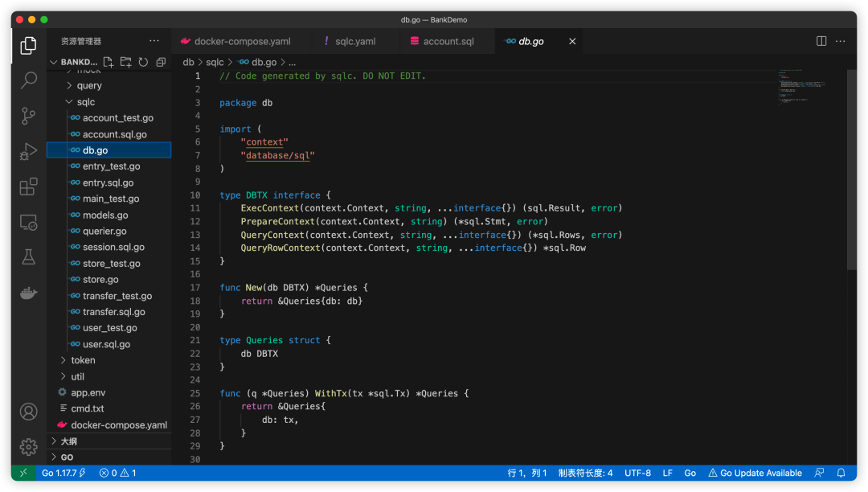The width and height of the screenshot is (868, 492).
Task: Switch to account.sql tab
Action: click(448, 42)
